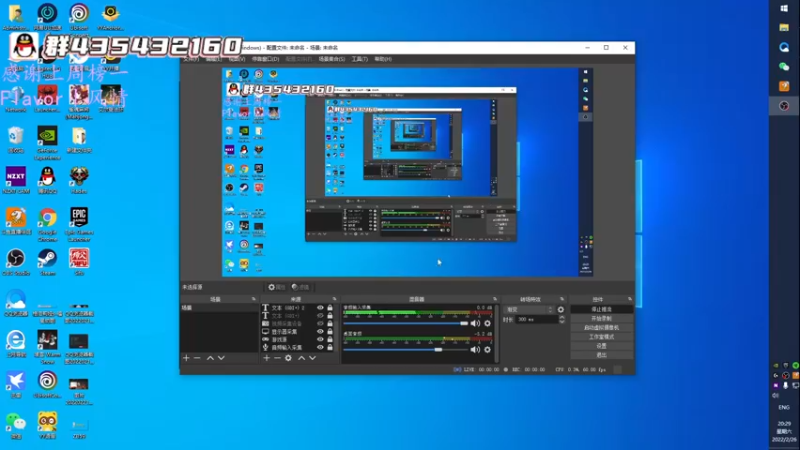This screenshot has width=800, height=450.
Task: Open the 文件(F) menu
Action: 190,59
